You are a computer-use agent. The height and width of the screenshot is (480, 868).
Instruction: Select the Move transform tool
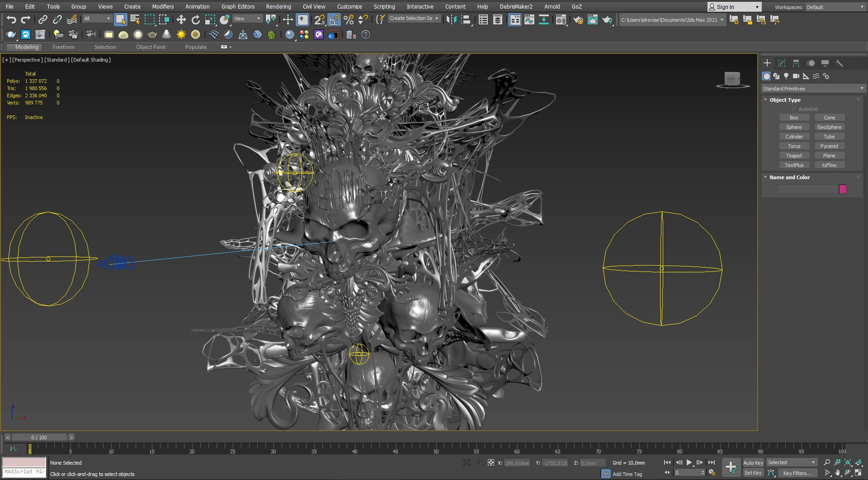pyautogui.click(x=181, y=19)
